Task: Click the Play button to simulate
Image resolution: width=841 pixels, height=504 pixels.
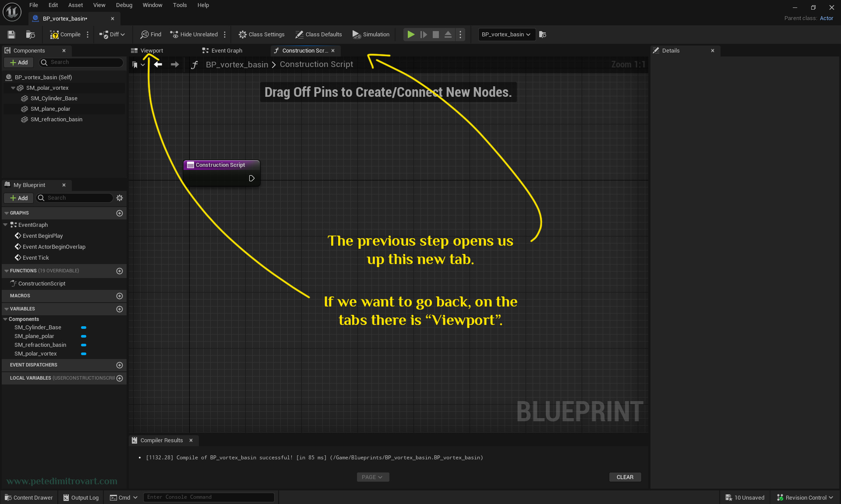Action: point(411,34)
